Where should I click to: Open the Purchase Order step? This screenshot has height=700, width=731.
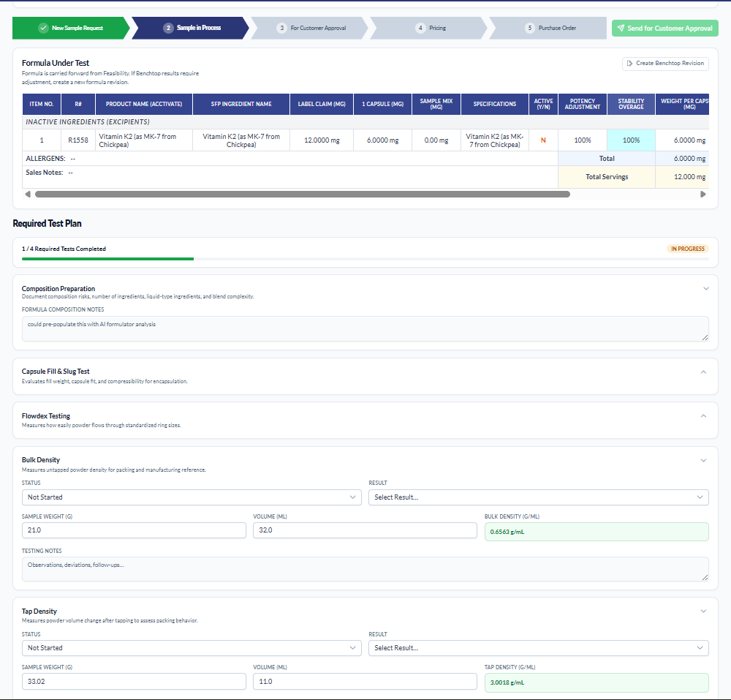[548, 28]
